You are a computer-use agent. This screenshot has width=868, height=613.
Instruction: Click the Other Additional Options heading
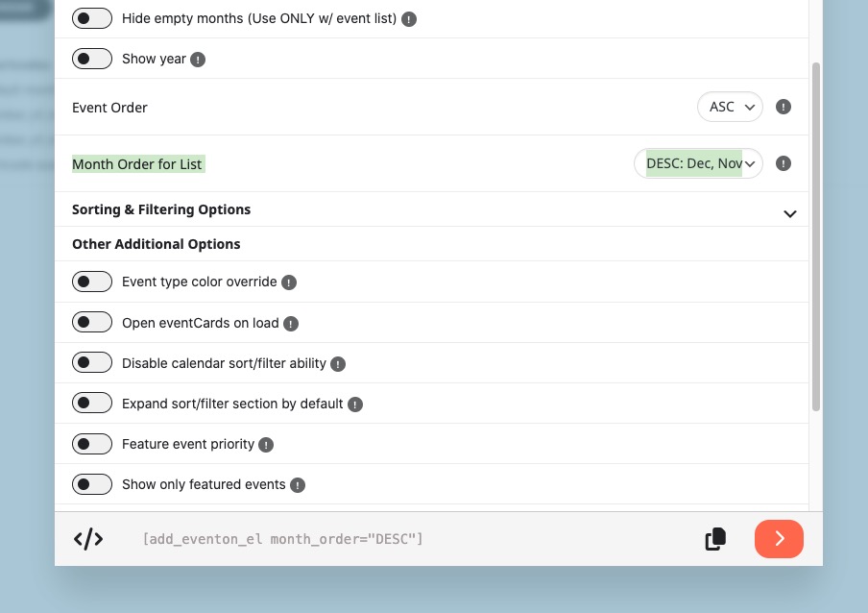[157, 244]
